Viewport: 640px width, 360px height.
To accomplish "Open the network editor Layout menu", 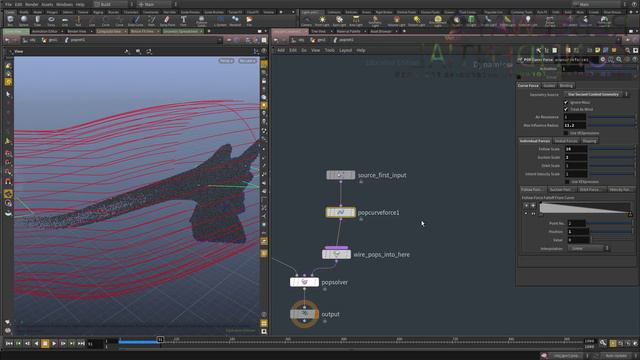I will coord(346,50).
